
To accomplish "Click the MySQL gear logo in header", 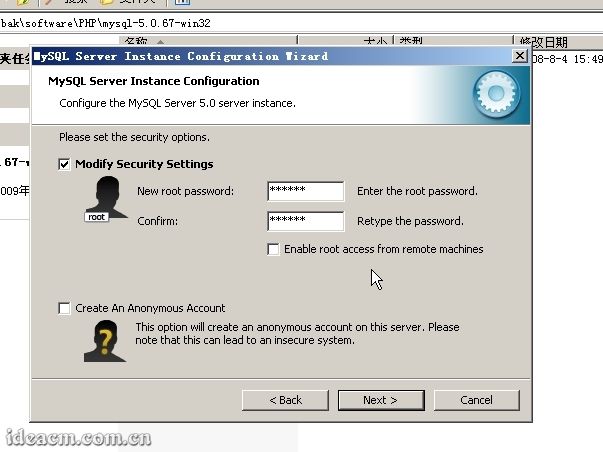I will point(494,95).
